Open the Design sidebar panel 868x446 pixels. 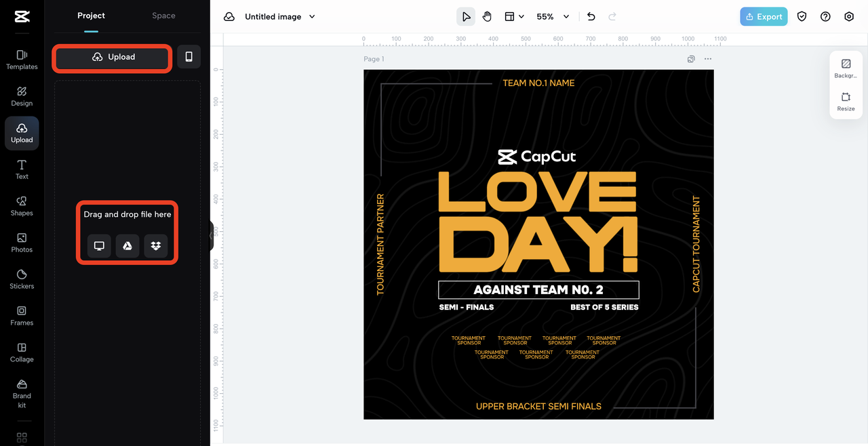click(22, 96)
